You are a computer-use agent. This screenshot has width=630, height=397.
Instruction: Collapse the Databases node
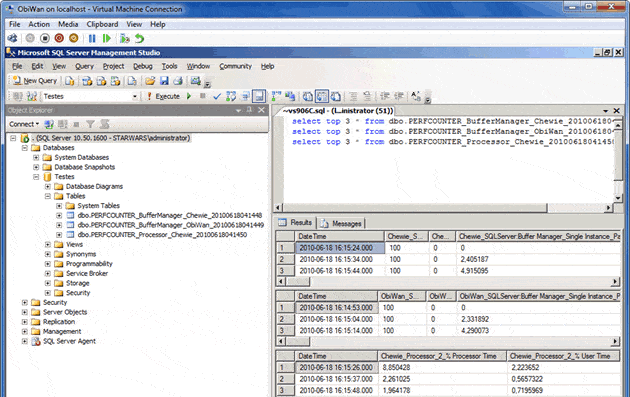[x=25, y=147]
